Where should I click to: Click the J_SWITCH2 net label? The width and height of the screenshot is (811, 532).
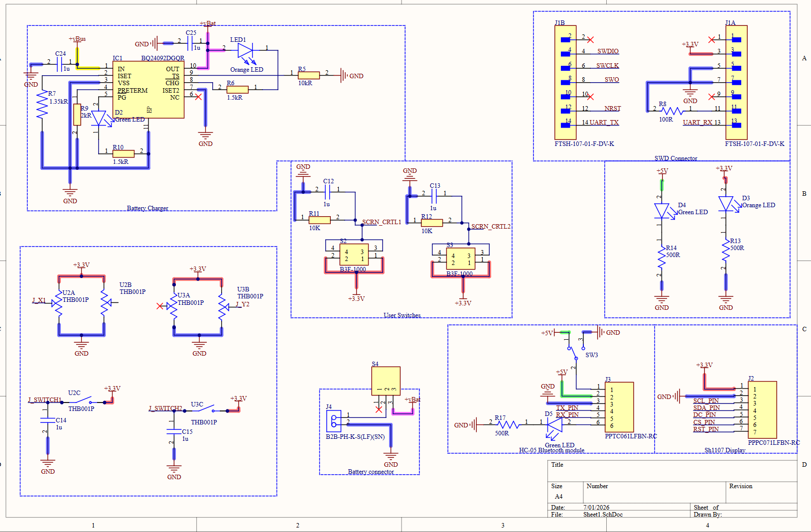[165, 408]
